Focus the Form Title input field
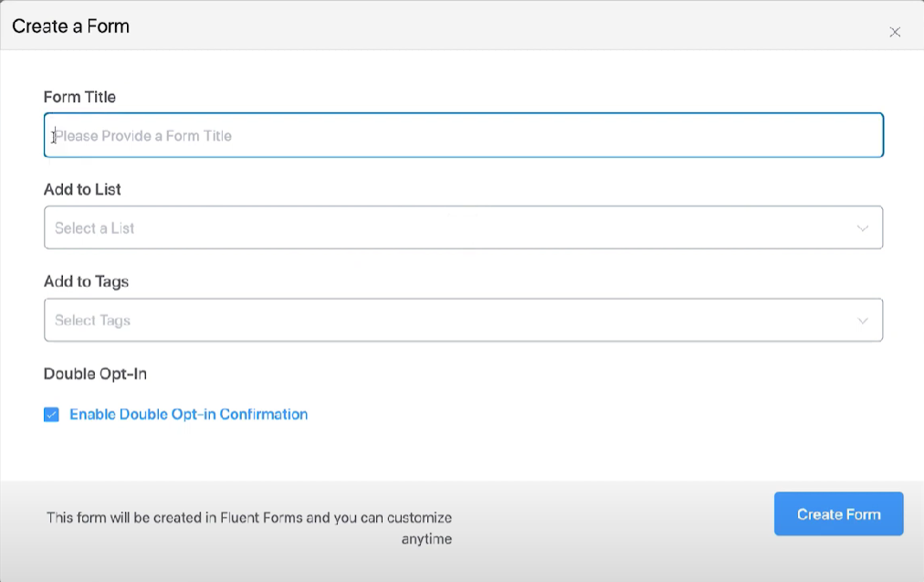 tap(464, 134)
